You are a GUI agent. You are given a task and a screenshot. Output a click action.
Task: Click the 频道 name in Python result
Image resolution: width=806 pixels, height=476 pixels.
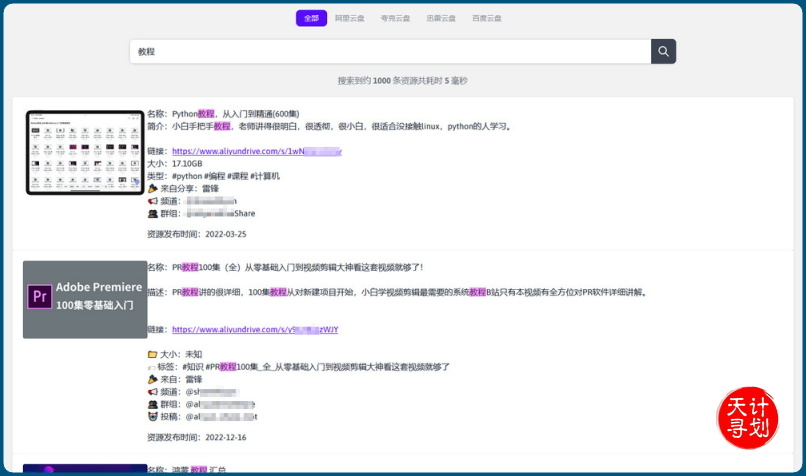(211, 201)
